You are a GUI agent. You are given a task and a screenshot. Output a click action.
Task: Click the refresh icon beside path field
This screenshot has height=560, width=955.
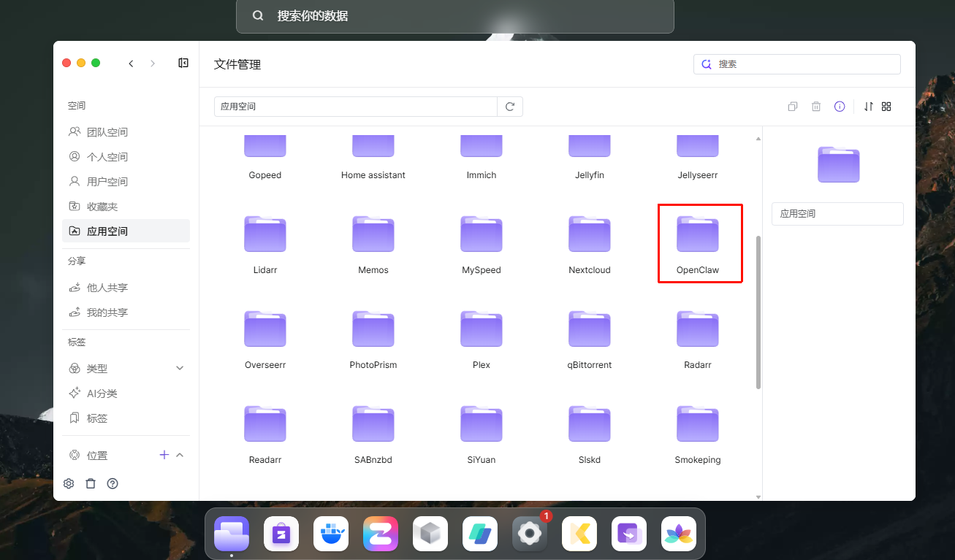pyautogui.click(x=510, y=107)
